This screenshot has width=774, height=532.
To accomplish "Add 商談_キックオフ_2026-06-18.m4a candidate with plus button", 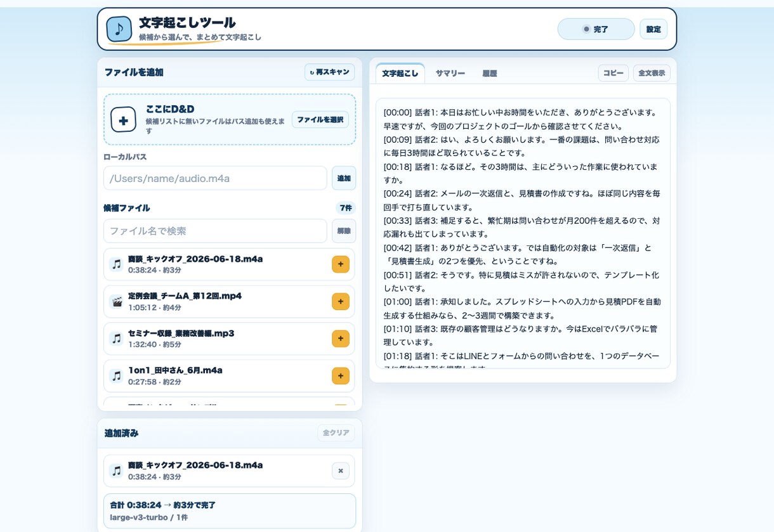I will point(341,264).
